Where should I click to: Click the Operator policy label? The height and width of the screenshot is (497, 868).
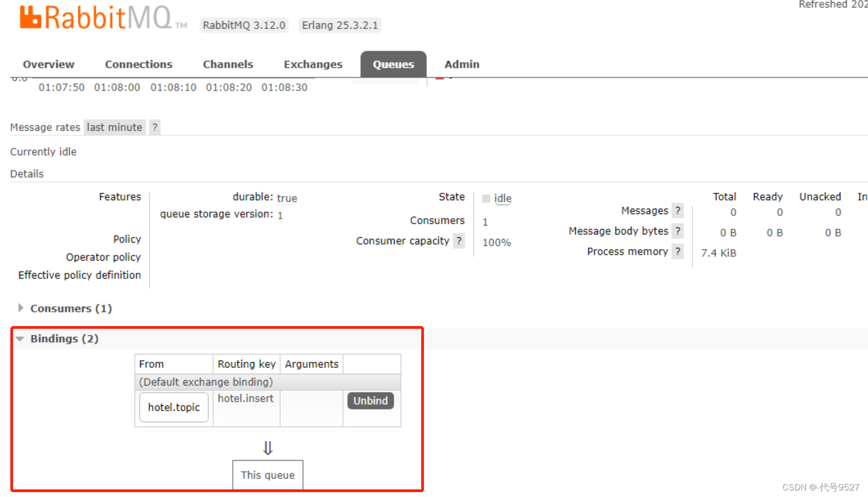[x=103, y=257]
